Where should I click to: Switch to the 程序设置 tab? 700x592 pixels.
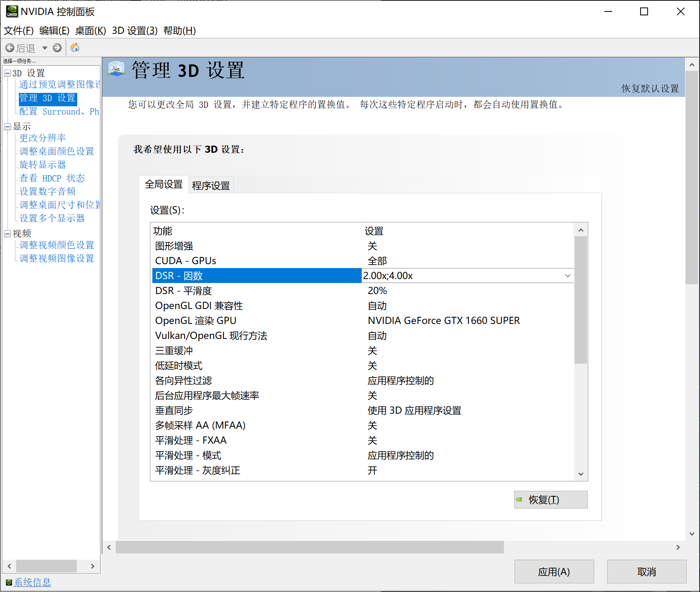coord(211,185)
